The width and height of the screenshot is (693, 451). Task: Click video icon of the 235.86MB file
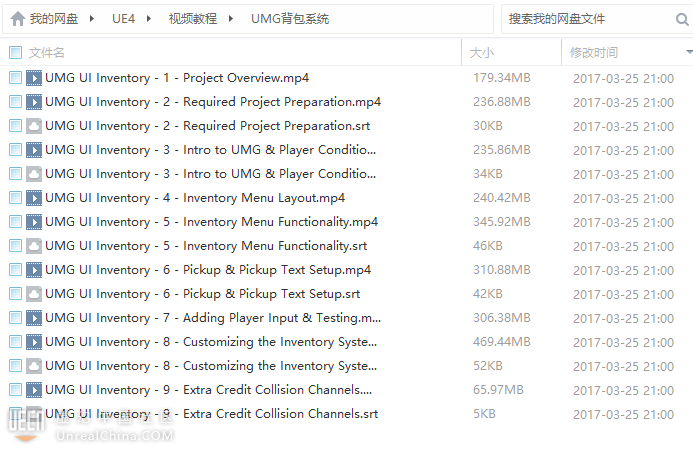(34, 150)
